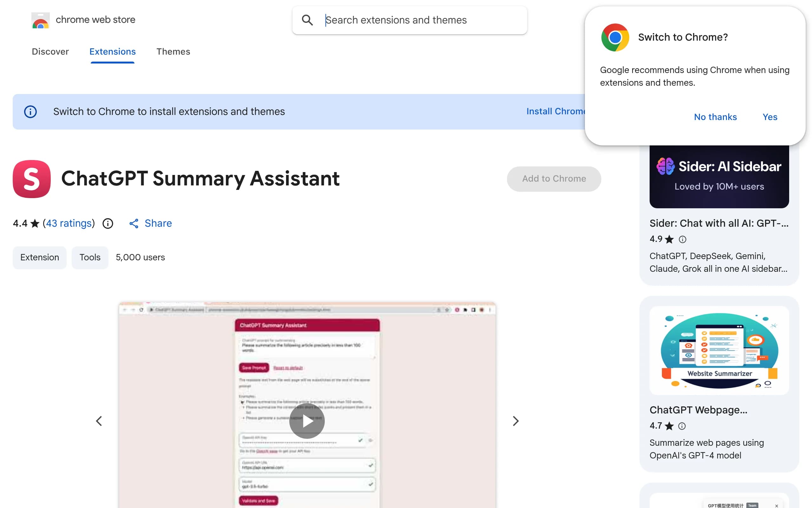The image size is (812, 508).
Task: Click the Share link text
Action: (158, 223)
